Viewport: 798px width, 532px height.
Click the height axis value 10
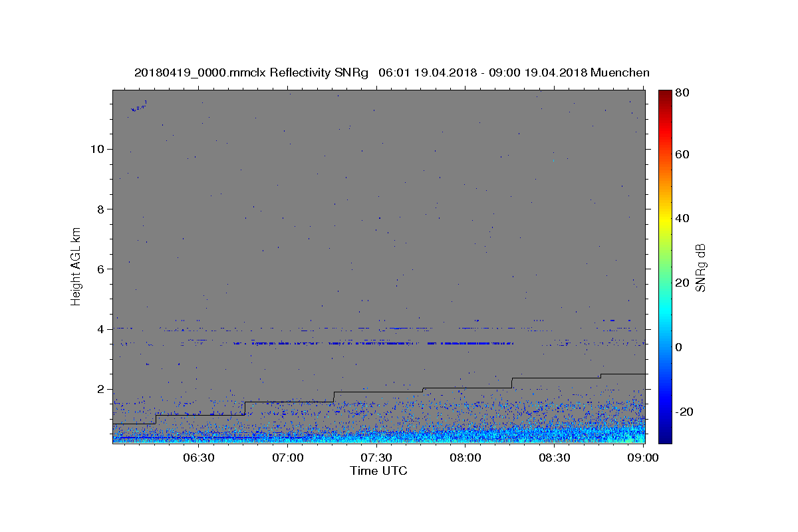[99, 149]
